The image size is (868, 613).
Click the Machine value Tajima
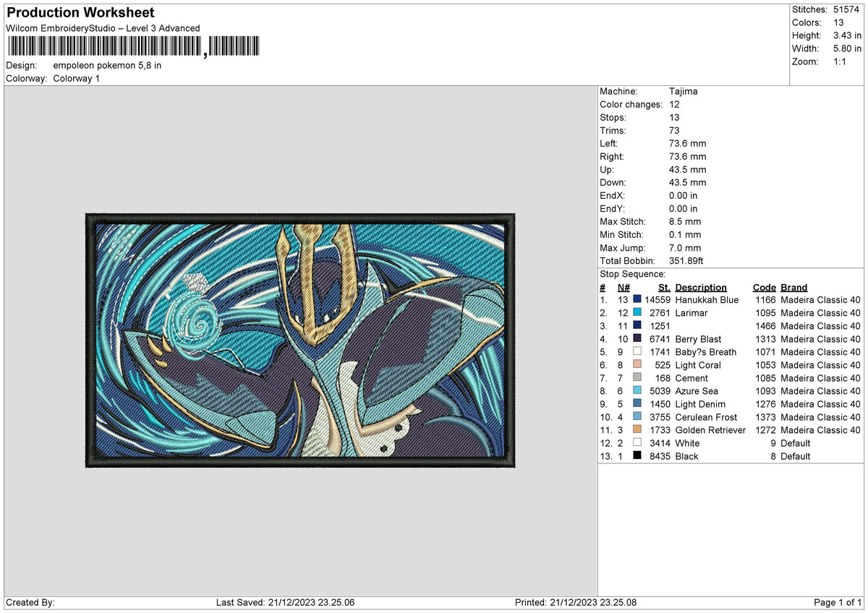684,92
